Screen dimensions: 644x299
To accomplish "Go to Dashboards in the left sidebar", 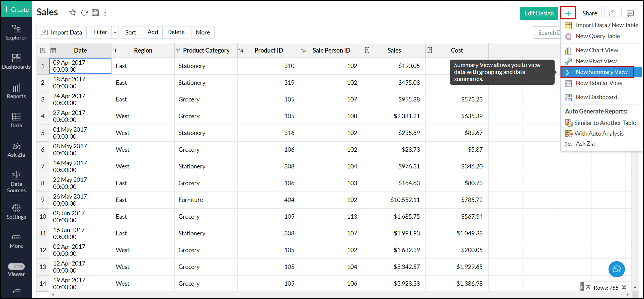I will 16,62.
